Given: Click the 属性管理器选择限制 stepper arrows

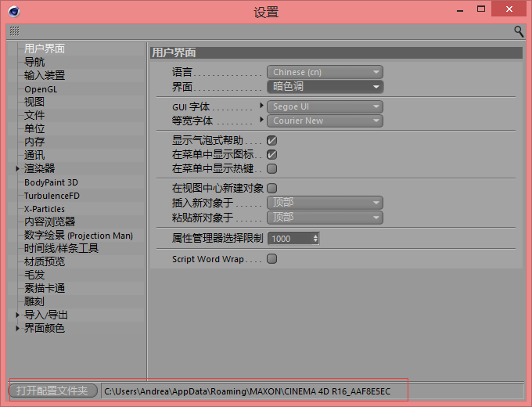Looking at the screenshot, I should click(x=315, y=238).
